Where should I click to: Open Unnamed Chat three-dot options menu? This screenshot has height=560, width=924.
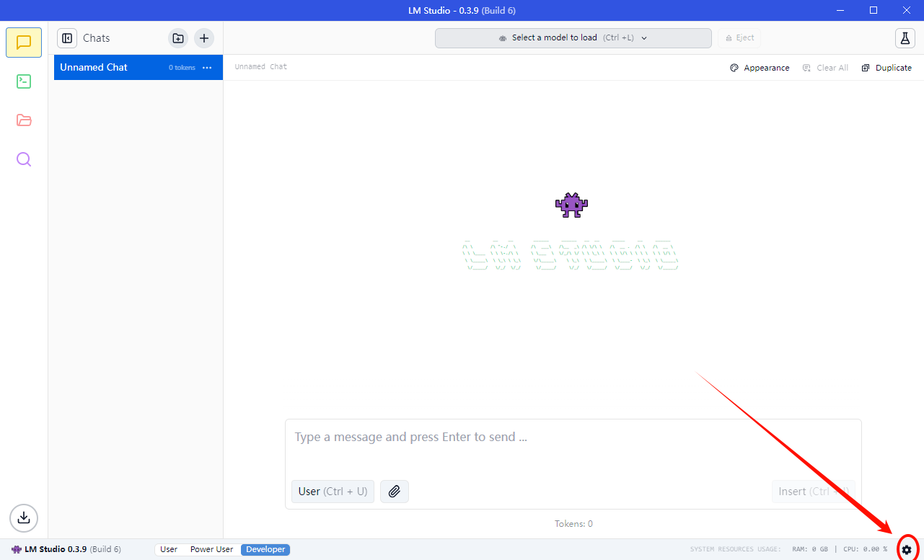(x=207, y=68)
